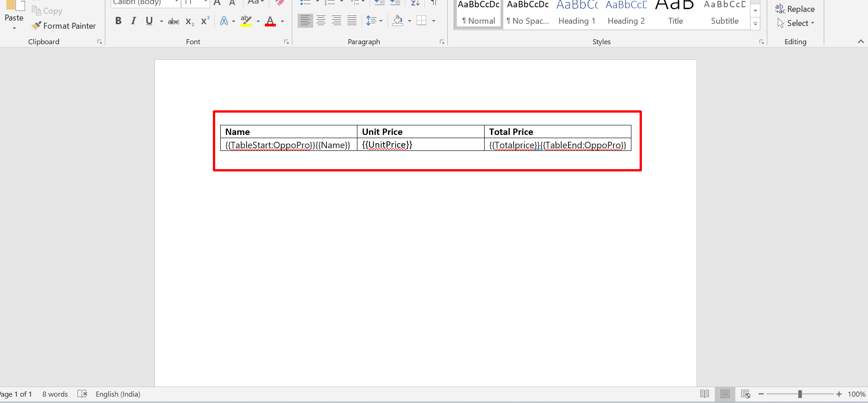Click the Superscript icon

pos(205,21)
